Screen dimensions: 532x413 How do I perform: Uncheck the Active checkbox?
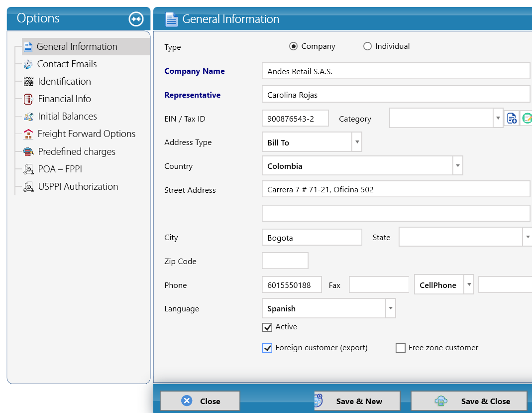click(267, 327)
